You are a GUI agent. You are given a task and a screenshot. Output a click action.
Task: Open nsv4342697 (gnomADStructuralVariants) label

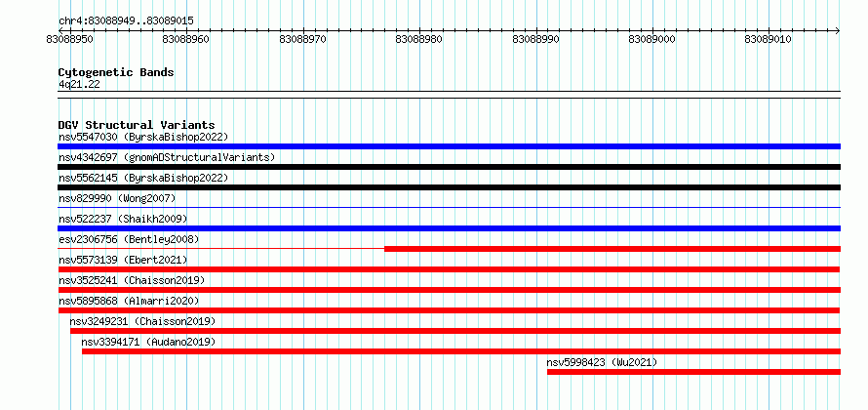click(x=167, y=157)
